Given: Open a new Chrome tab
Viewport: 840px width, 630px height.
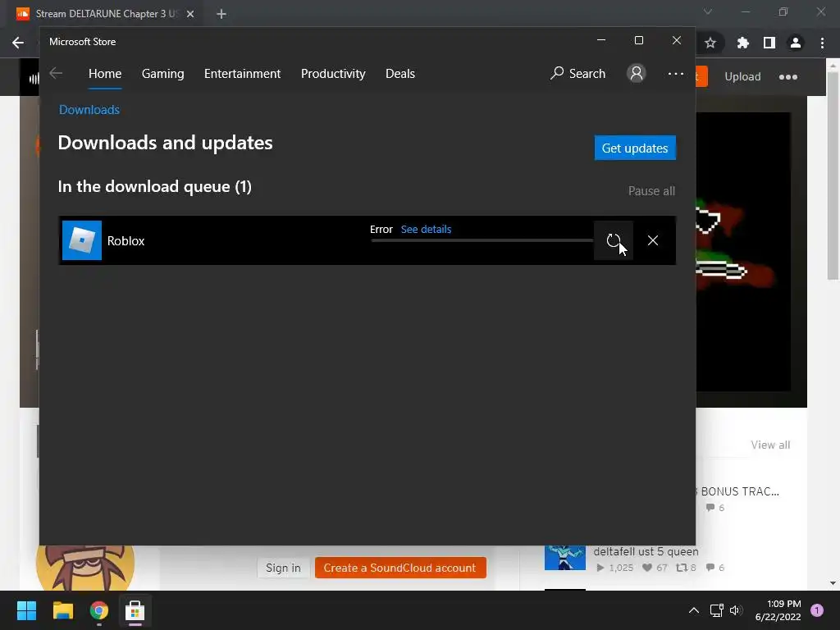Looking at the screenshot, I should coord(221,14).
